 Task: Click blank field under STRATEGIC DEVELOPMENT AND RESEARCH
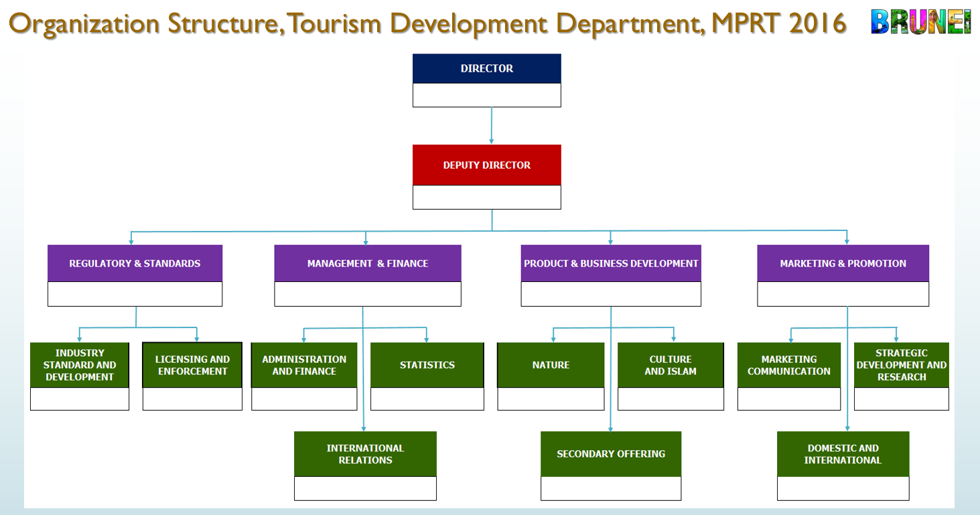coord(902,398)
